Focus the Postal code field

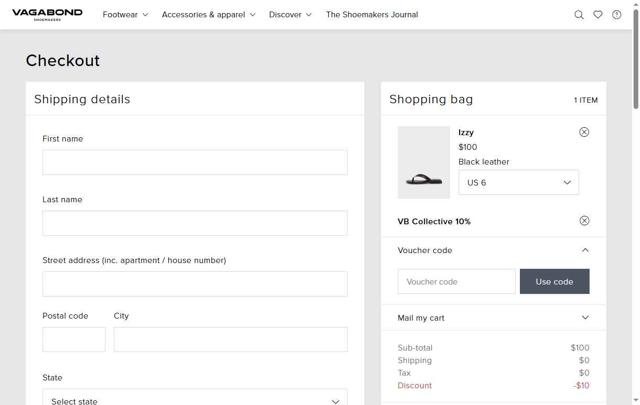pyautogui.click(x=74, y=339)
